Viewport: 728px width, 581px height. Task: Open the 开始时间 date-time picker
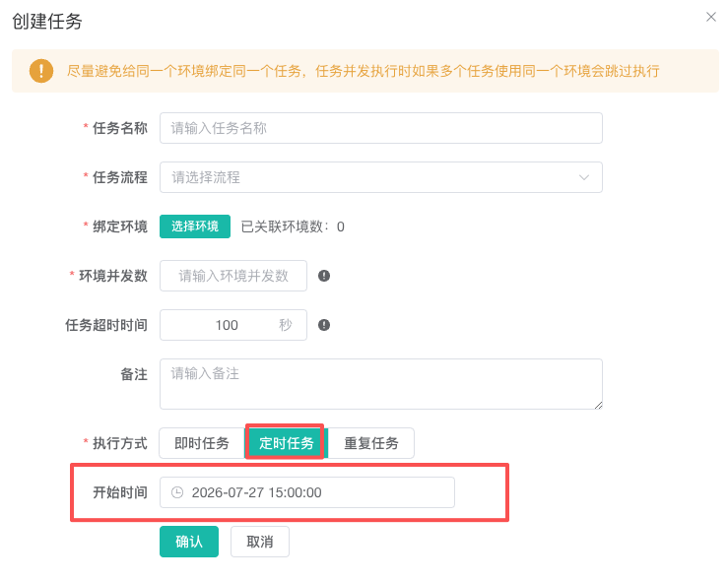pos(307,492)
